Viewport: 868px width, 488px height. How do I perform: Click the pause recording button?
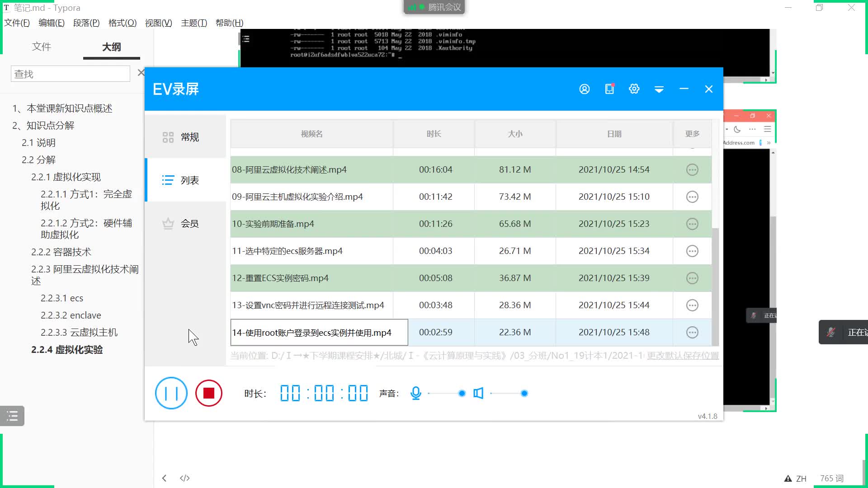pyautogui.click(x=171, y=393)
